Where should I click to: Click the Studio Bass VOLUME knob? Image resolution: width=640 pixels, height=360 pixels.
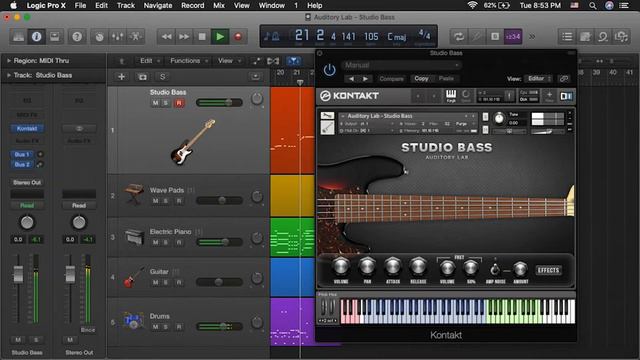(x=341, y=267)
